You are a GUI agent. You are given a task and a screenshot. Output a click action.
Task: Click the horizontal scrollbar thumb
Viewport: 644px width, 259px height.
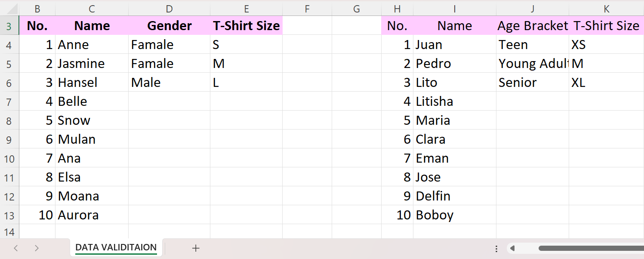(589, 248)
